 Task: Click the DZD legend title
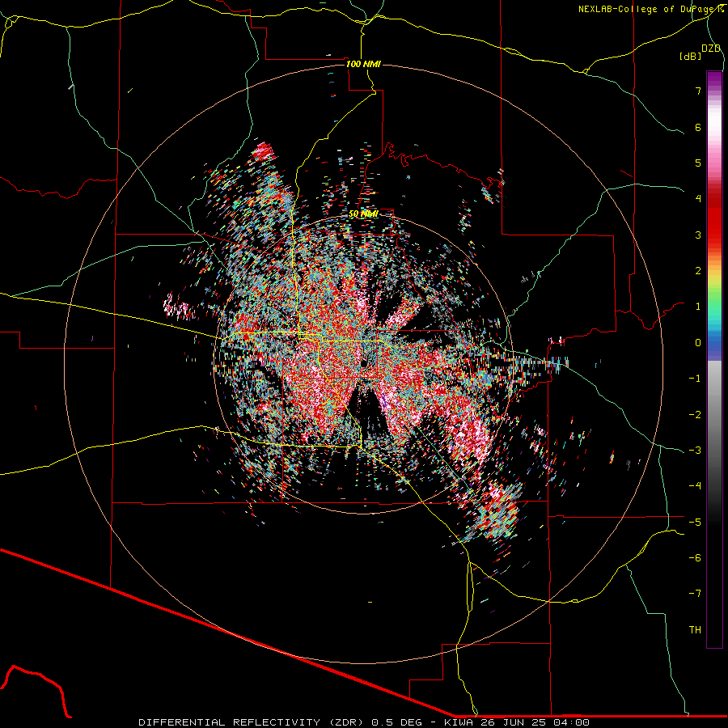(x=711, y=49)
